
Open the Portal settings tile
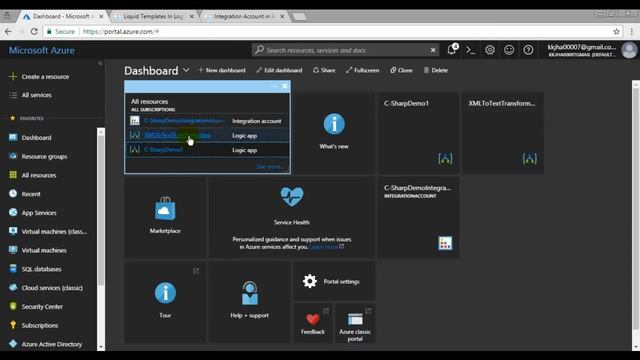coord(333,281)
